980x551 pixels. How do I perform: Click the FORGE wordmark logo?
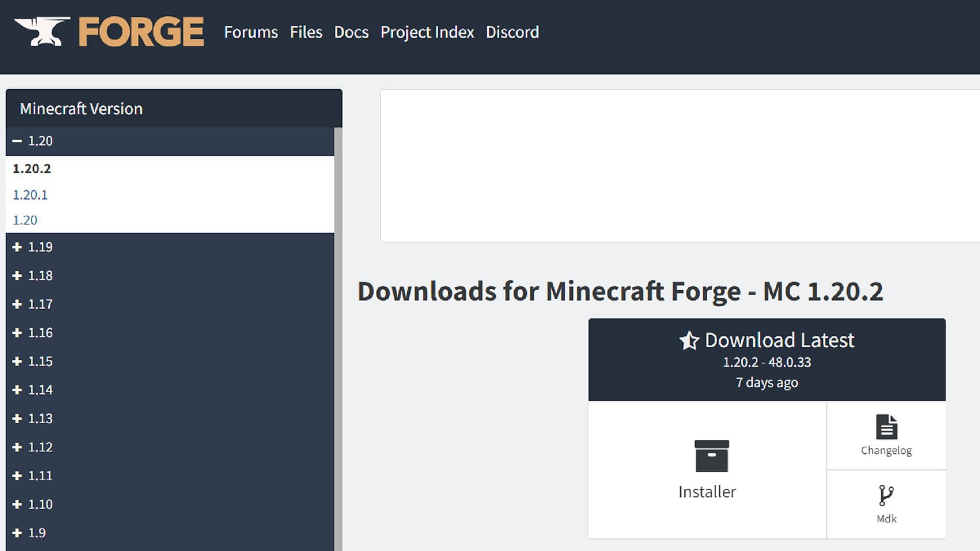[x=141, y=32]
